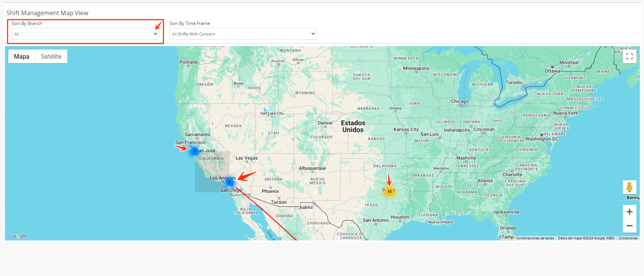Image resolution: width=644 pixels, height=276 pixels.
Task: Open Combinaciones de teclas shortcuts
Action: pyautogui.click(x=535, y=238)
